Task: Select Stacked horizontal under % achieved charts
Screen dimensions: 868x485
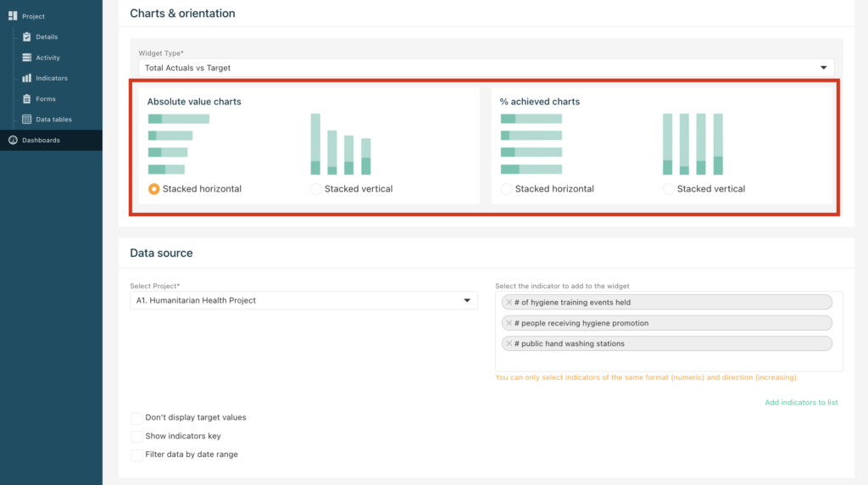Action: click(507, 189)
